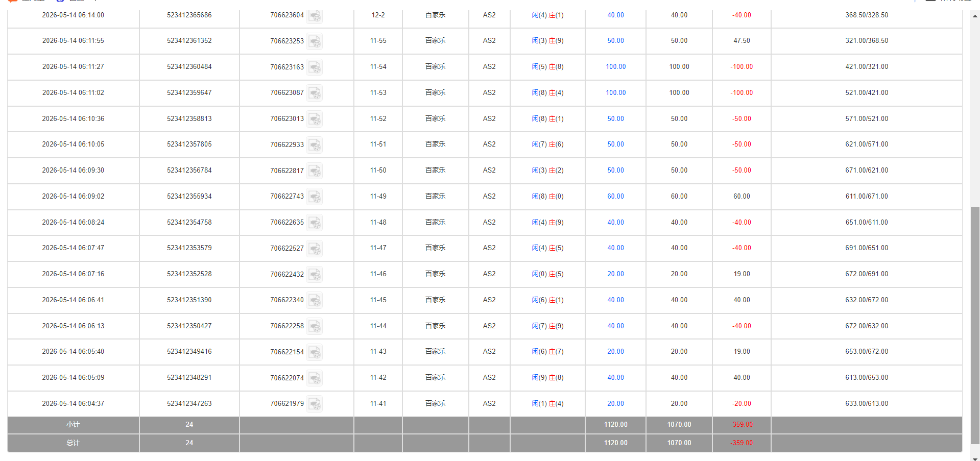Open video replay icon beside game 706621979
Screen dimensions: 980x461
point(315,404)
